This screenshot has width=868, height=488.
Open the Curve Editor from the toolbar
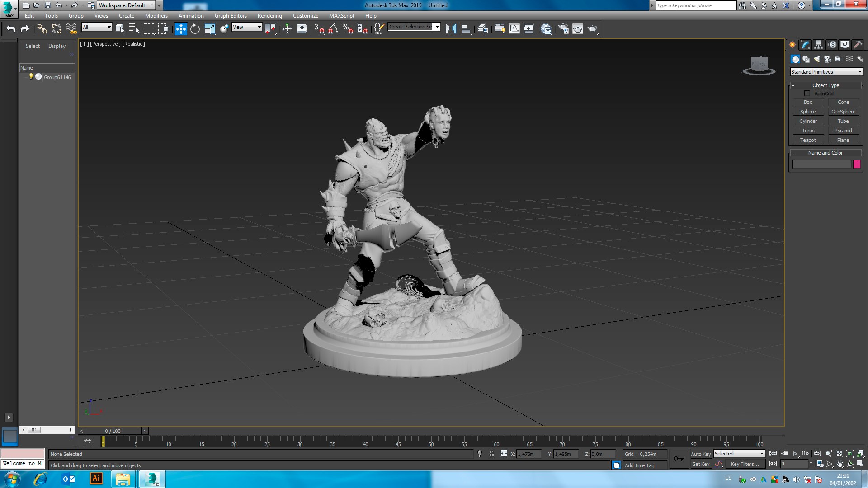tap(514, 29)
